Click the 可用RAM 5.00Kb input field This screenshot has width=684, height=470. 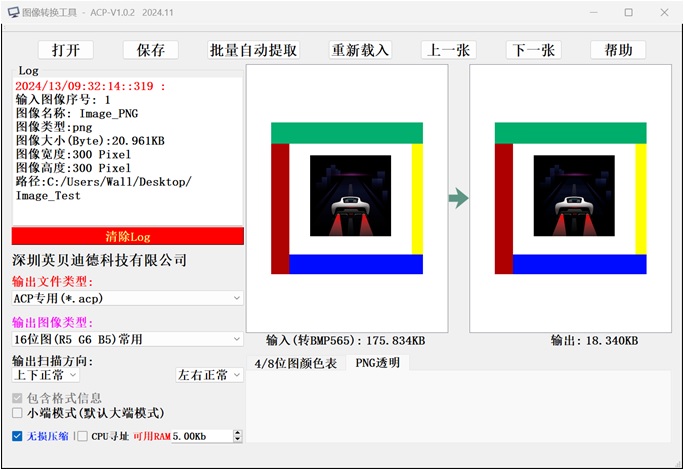202,436
